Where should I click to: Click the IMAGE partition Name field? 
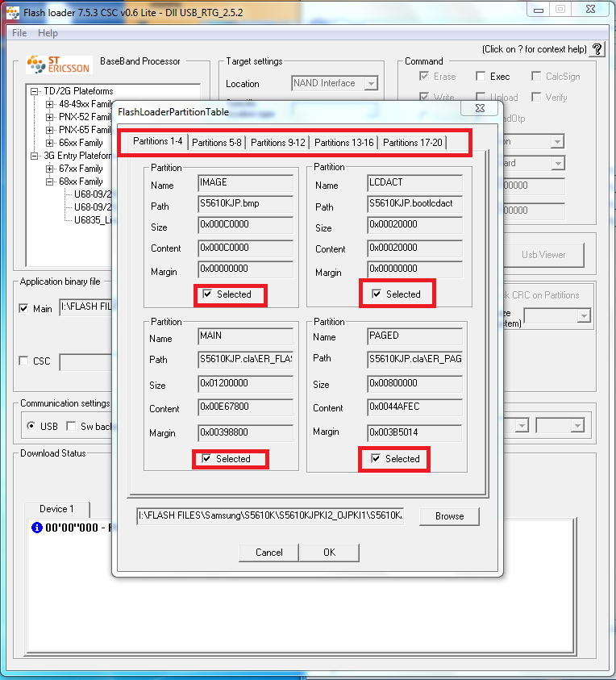(x=245, y=182)
